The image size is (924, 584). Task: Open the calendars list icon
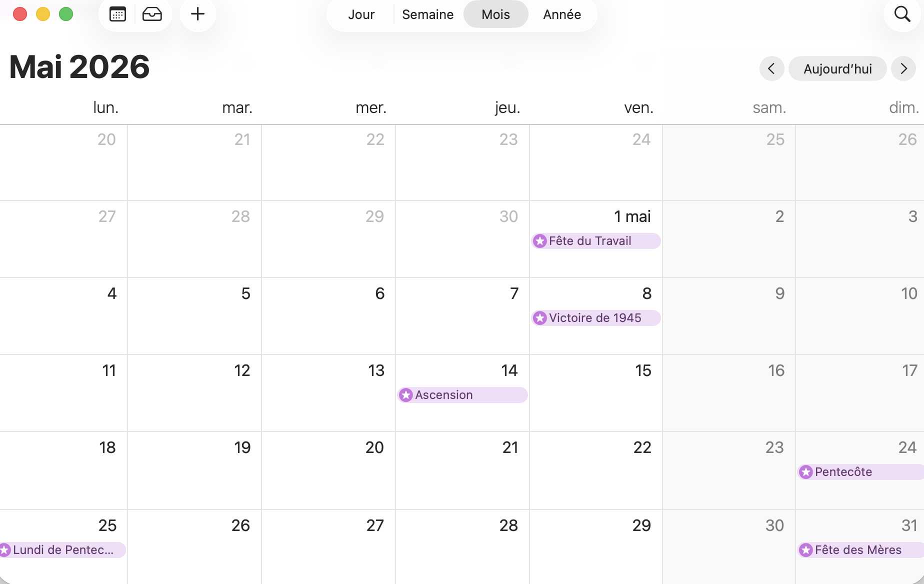[117, 14]
